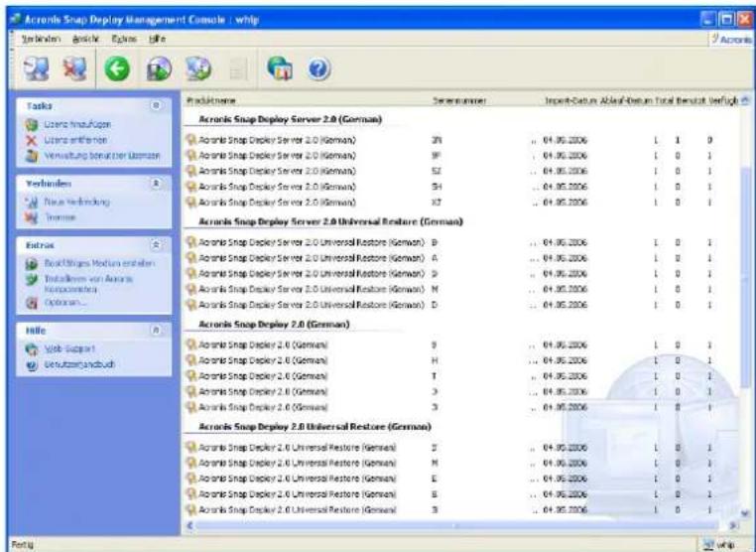Click Bootfähiges Medium erstellen link

pyautogui.click(x=99, y=263)
